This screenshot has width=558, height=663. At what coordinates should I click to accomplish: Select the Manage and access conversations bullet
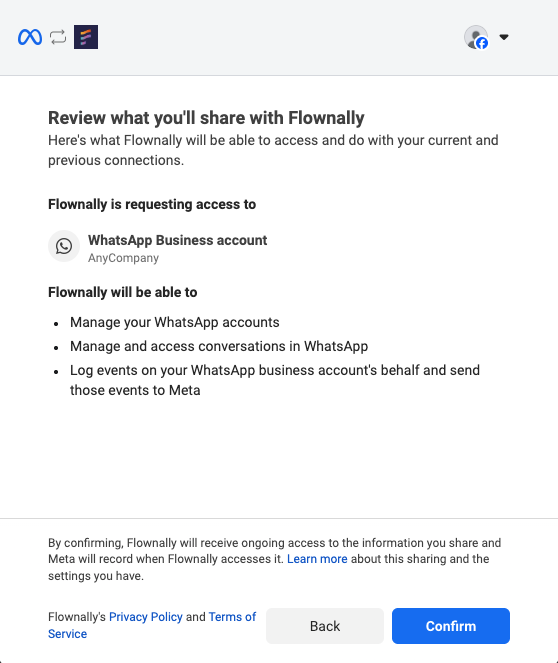(219, 346)
